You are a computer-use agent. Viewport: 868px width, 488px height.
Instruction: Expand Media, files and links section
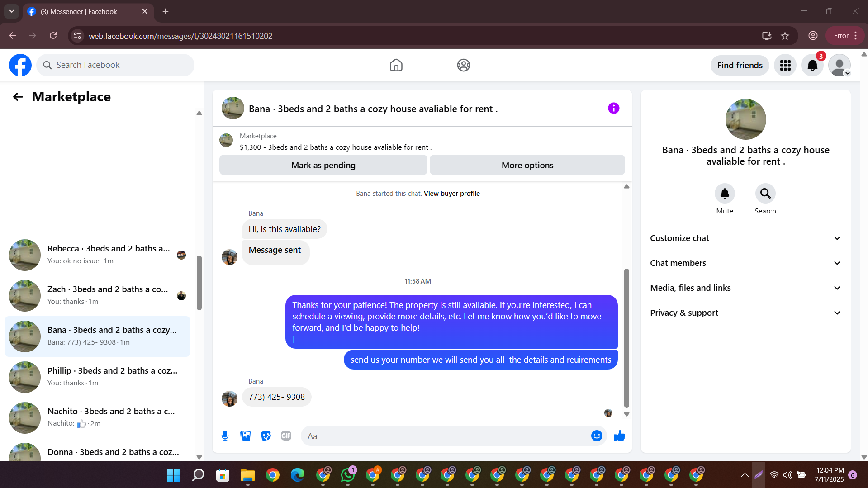pyautogui.click(x=745, y=288)
